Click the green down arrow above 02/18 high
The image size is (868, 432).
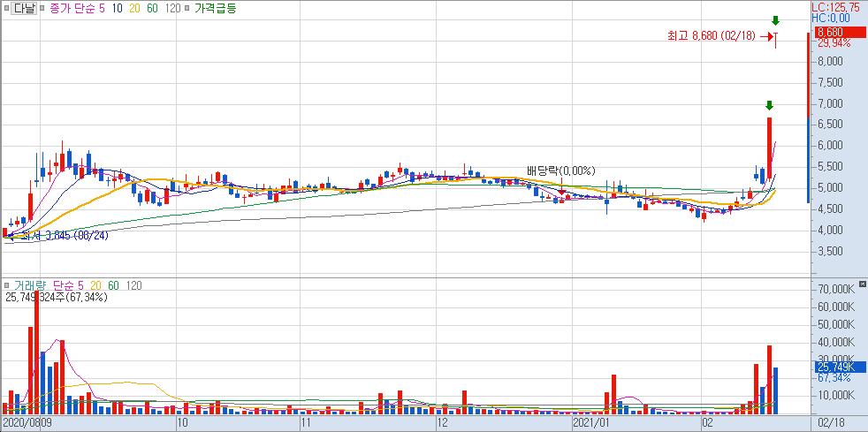point(775,21)
